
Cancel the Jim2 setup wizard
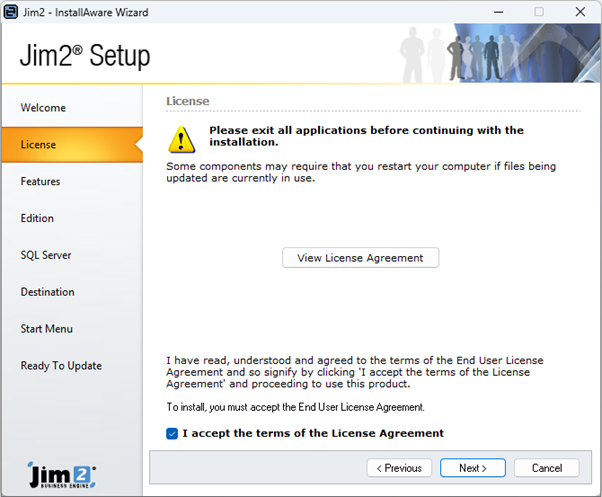[x=546, y=468]
